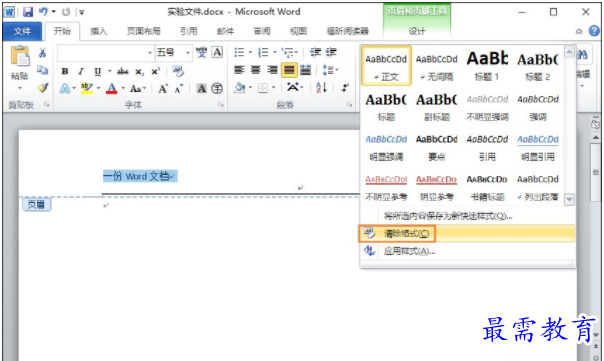Switch to the 引用 References tab
Image resolution: width=604 pixels, height=361 pixels.
tap(189, 31)
